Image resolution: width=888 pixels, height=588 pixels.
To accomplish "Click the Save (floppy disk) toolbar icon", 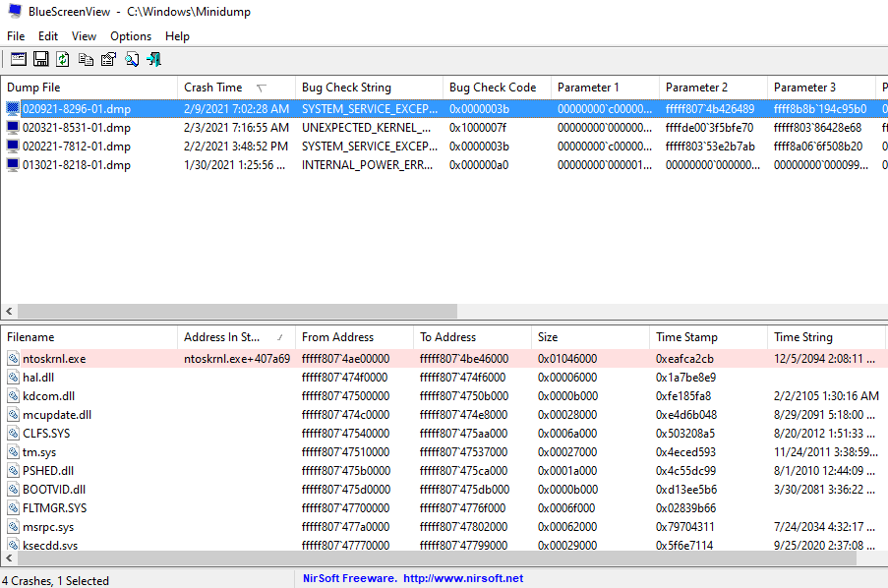I will [x=40, y=59].
